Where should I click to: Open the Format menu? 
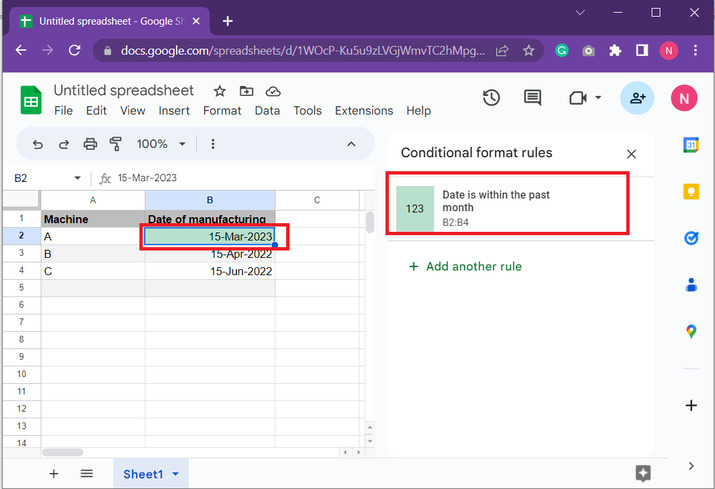click(222, 111)
